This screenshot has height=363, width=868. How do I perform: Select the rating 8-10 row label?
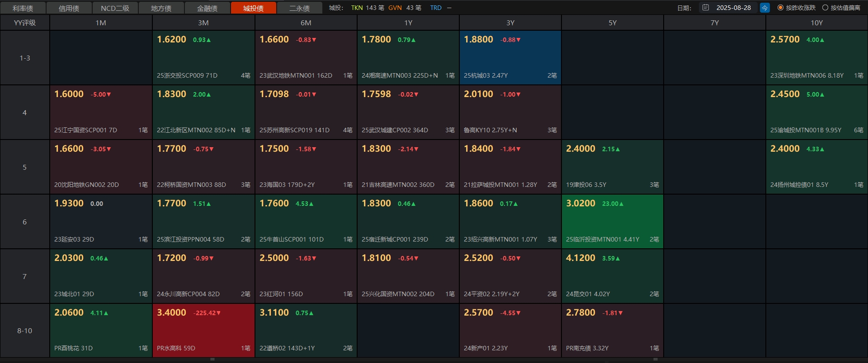25,330
